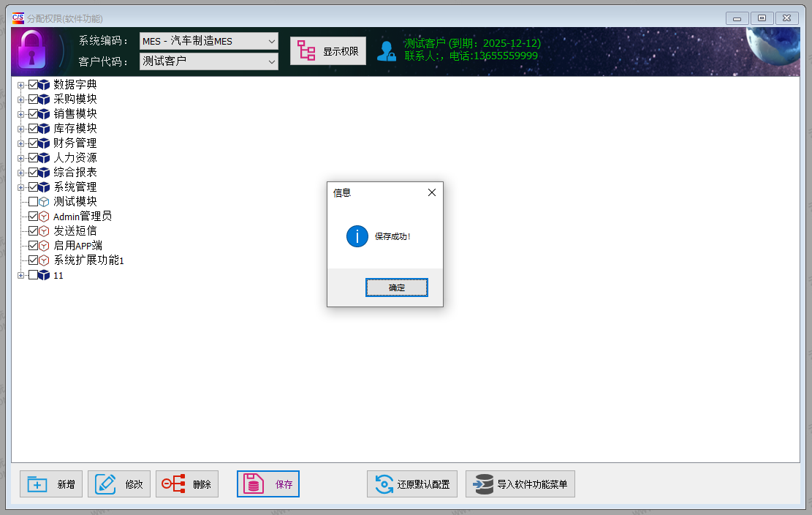This screenshot has width=812, height=515.
Task: Click the 保存 button
Action: (x=268, y=484)
